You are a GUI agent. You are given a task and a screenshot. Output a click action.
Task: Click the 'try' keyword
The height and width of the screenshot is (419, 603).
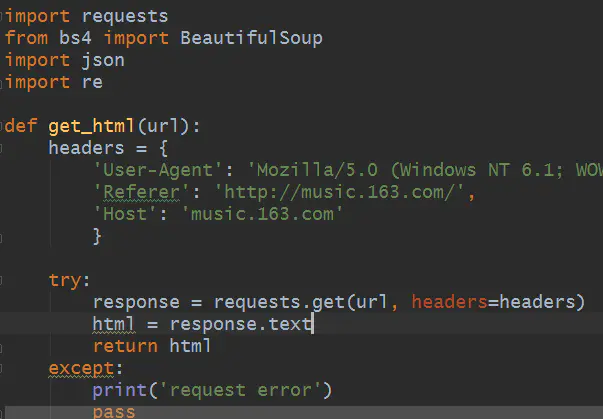[65, 280]
